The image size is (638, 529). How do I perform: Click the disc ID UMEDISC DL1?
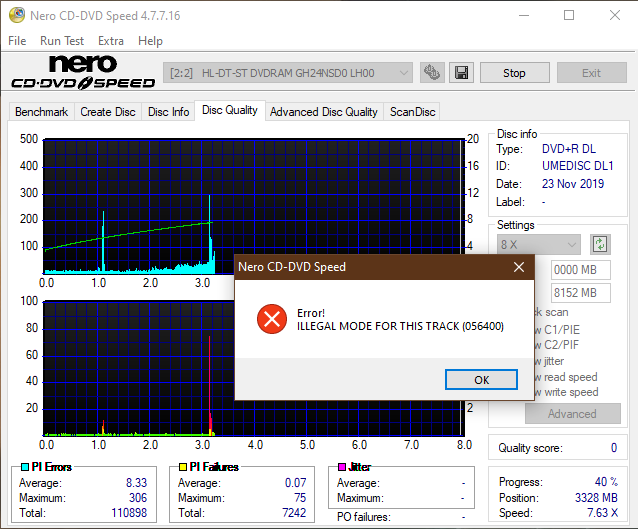coord(577,166)
